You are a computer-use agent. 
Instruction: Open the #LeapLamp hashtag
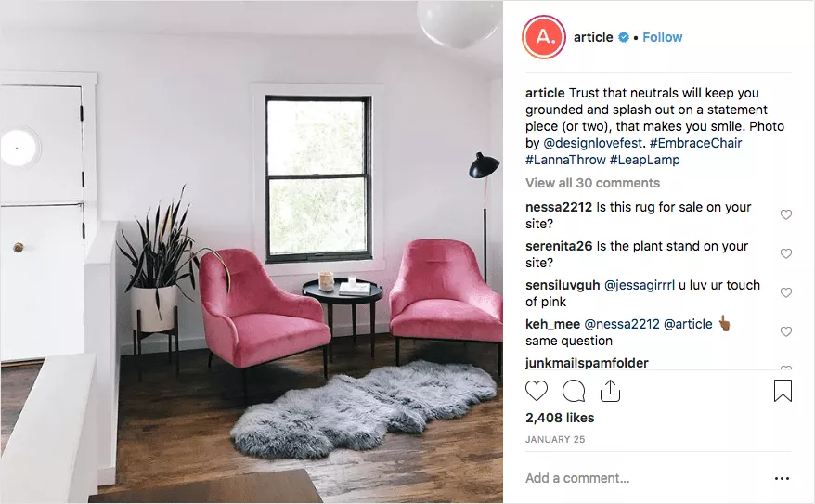644,160
